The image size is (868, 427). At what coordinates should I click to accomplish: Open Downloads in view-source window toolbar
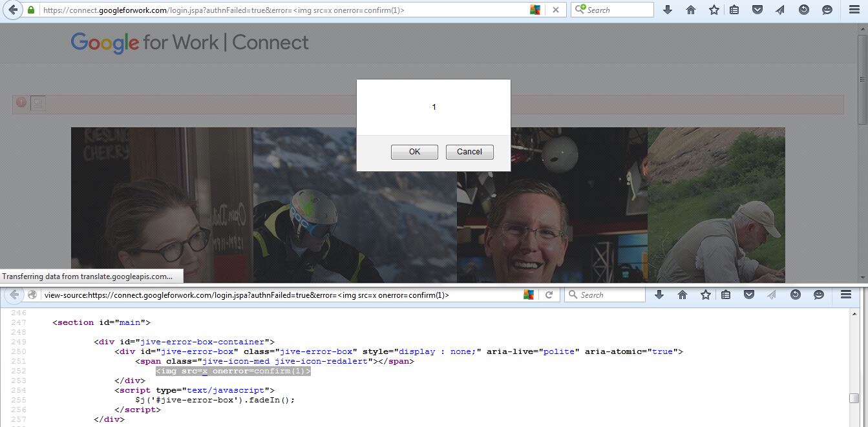[659, 295]
